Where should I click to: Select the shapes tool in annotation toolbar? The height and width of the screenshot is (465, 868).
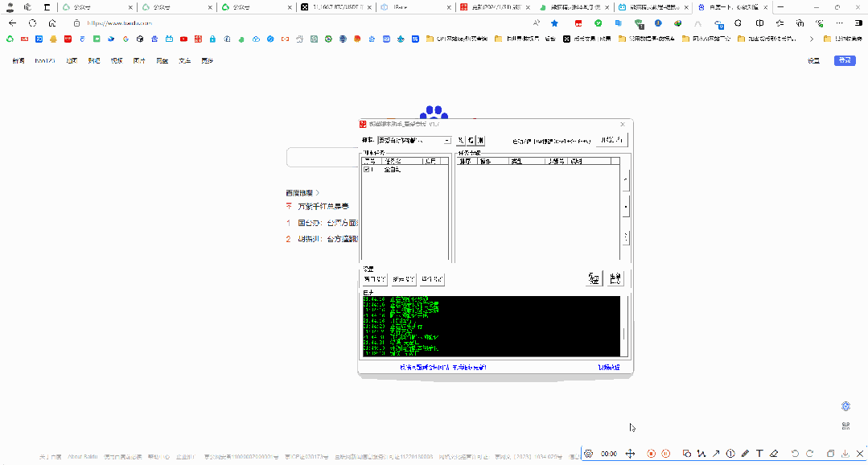[x=687, y=454]
